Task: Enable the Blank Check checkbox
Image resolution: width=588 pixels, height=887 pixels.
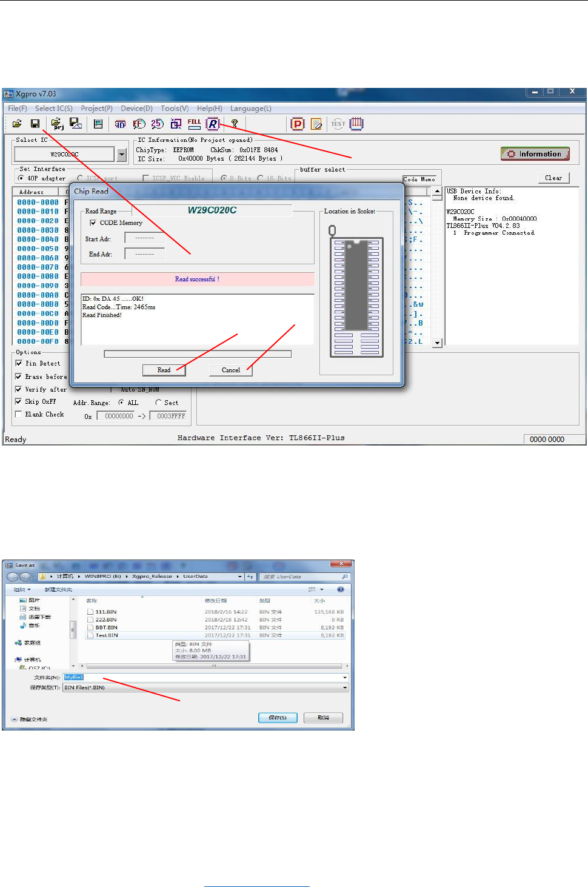Action: pyautogui.click(x=19, y=414)
